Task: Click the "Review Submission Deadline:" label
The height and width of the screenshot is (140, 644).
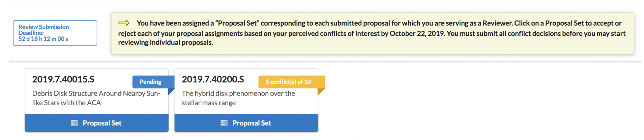Action: click(x=43, y=30)
